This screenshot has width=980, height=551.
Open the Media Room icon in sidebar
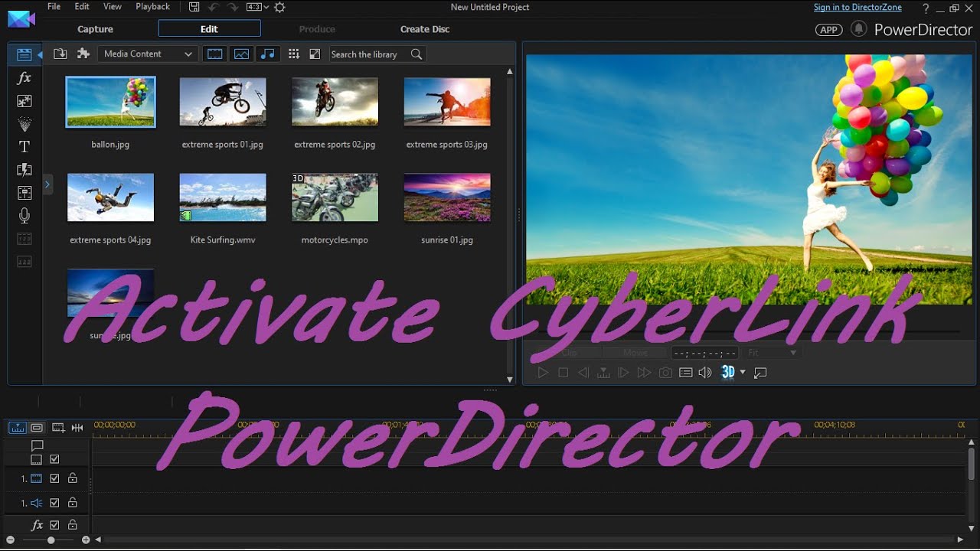click(x=24, y=54)
